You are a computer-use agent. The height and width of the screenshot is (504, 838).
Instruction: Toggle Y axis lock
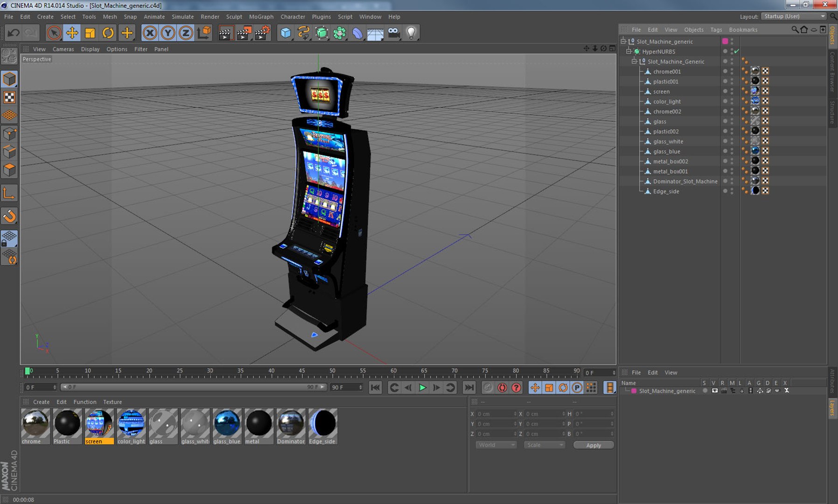click(168, 33)
